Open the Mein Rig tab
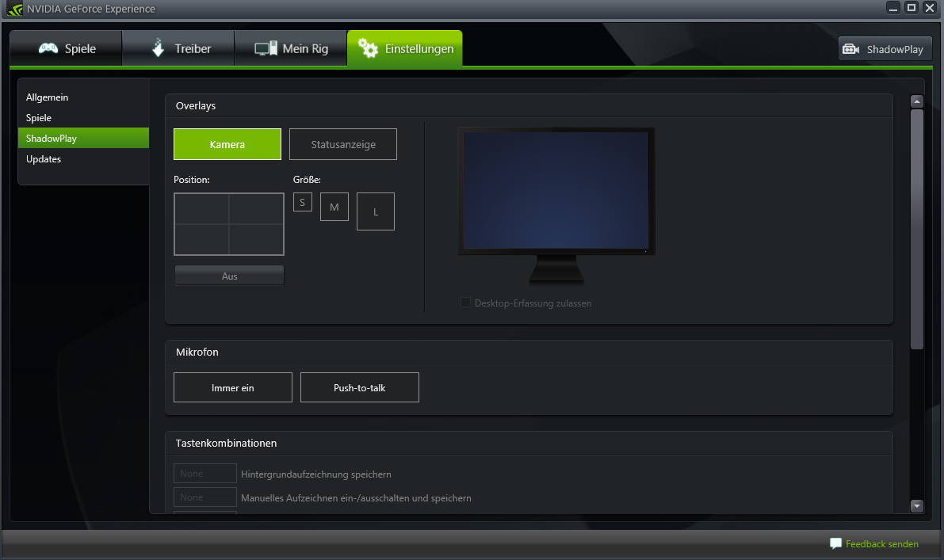The width and height of the screenshot is (944, 560). click(x=291, y=49)
